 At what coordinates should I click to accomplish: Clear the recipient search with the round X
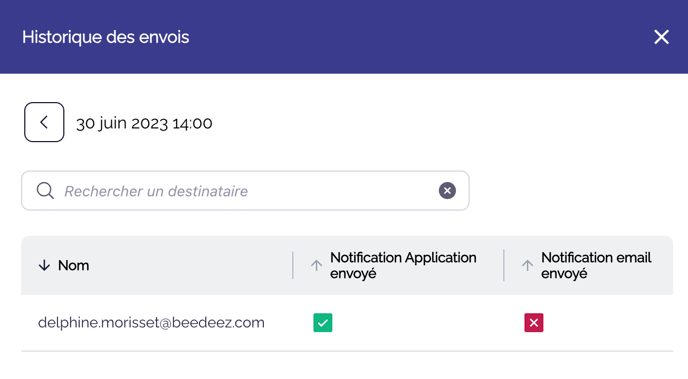pos(447,190)
